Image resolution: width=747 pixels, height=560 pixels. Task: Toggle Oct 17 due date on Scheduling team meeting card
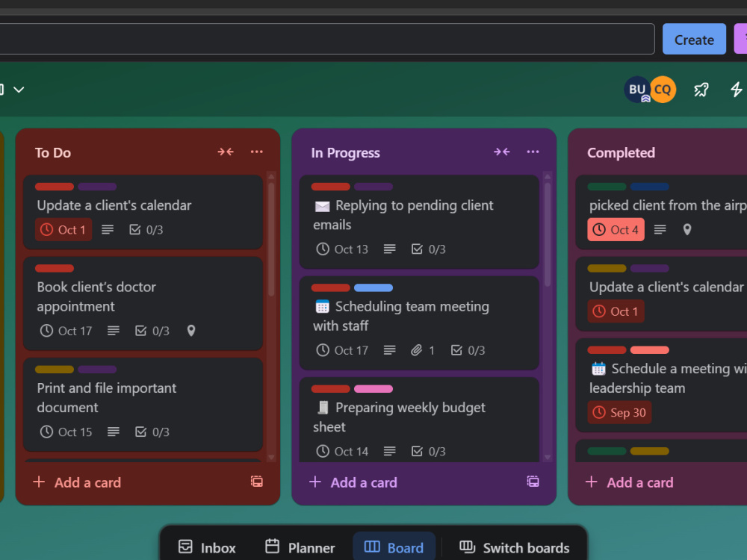(342, 350)
